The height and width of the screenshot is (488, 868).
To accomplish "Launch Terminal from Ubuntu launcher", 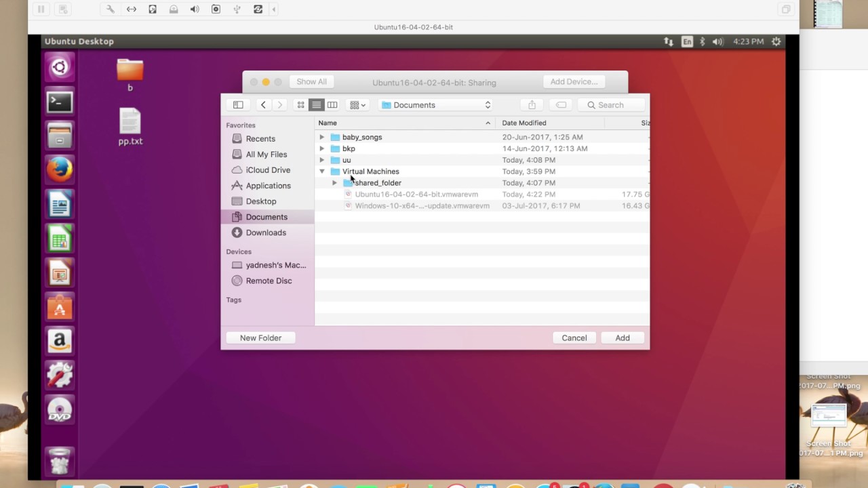I will pos(60,102).
